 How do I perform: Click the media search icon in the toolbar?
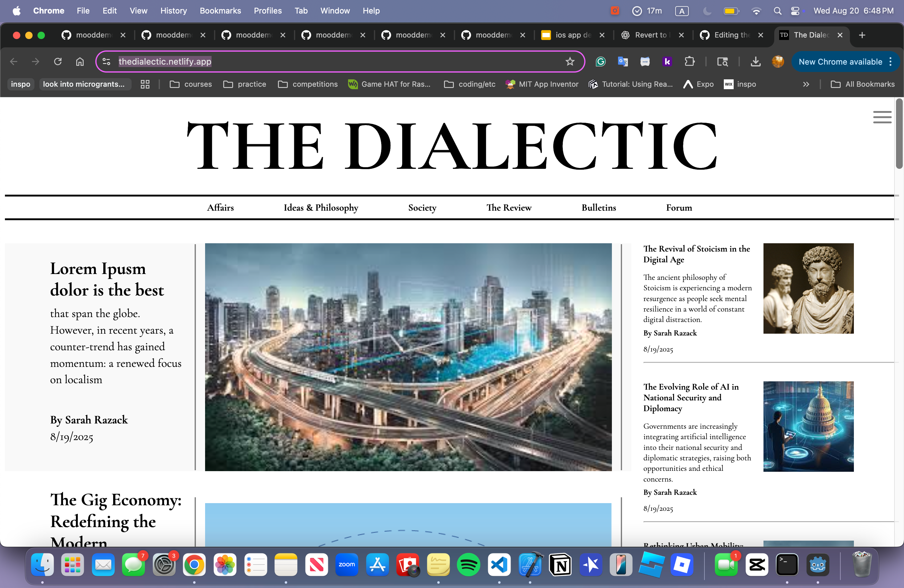point(722,62)
